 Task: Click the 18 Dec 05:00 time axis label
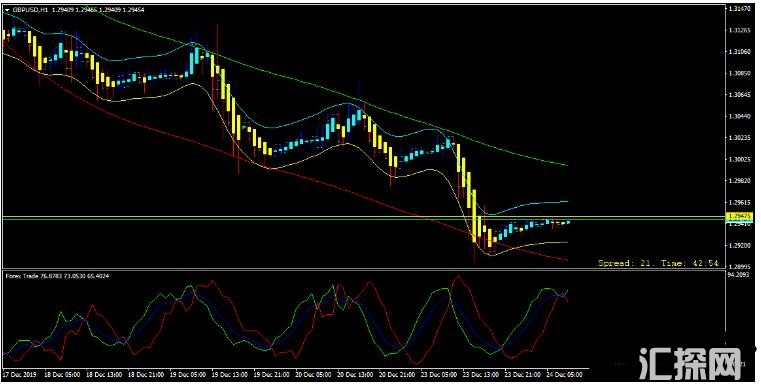[x=62, y=375]
